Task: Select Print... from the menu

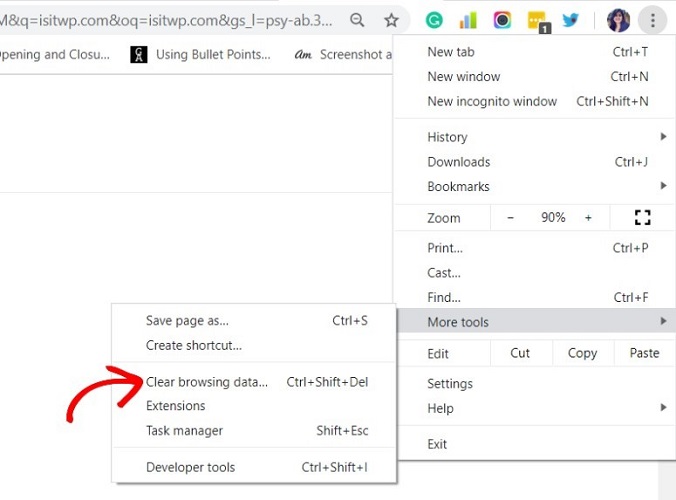Action: [x=535, y=248]
